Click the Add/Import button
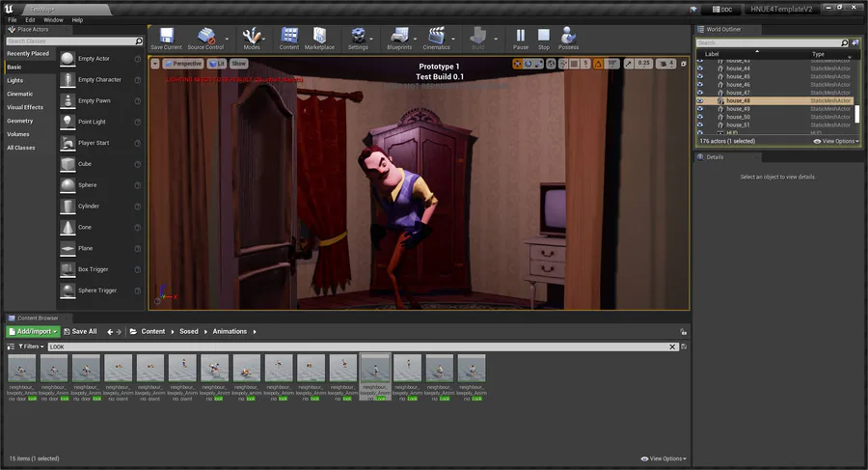Screen dimensions: 868x470 tap(33, 331)
